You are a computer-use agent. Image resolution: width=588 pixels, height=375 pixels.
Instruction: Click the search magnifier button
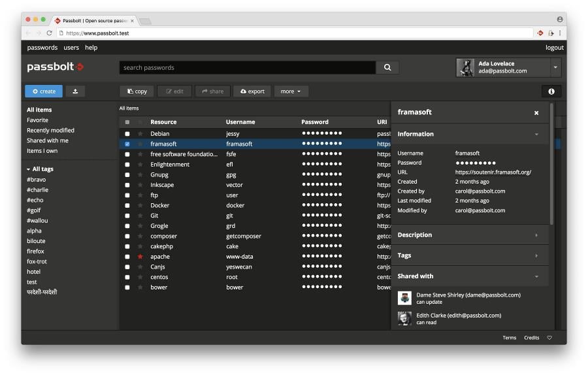(387, 67)
